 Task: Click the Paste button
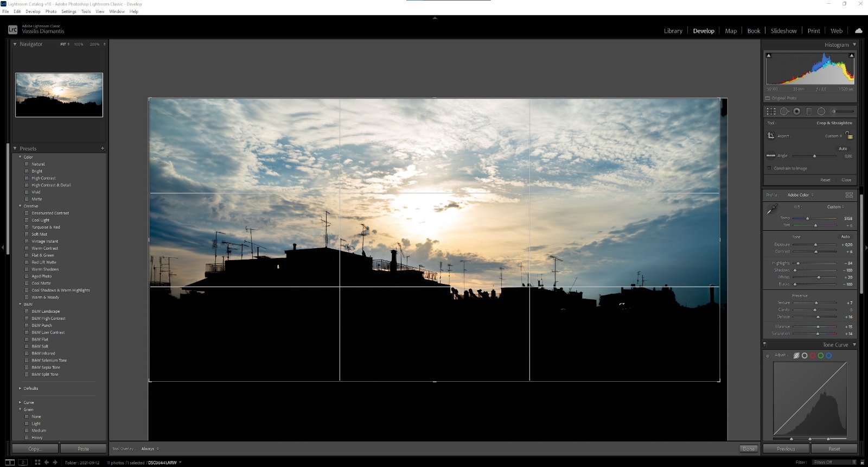coord(84,449)
